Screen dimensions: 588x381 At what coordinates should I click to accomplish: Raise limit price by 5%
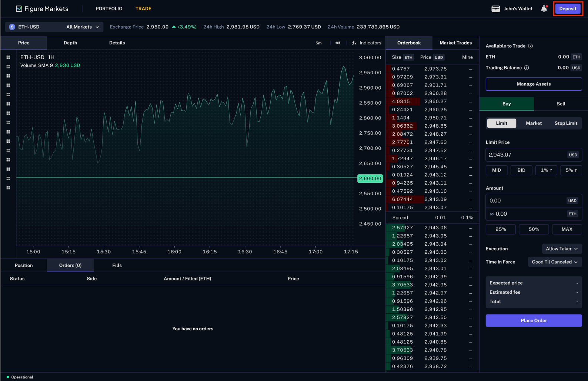pos(571,170)
